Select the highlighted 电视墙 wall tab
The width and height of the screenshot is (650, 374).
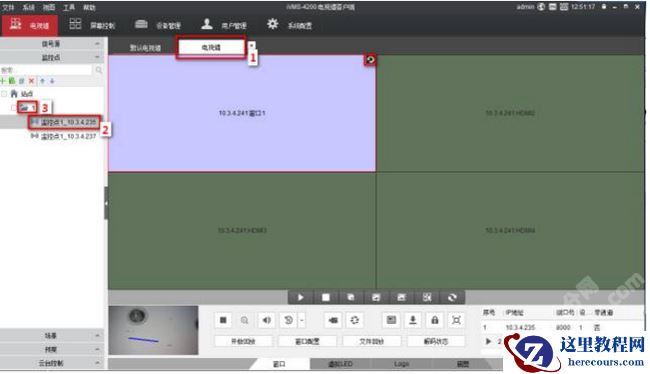[x=211, y=47]
